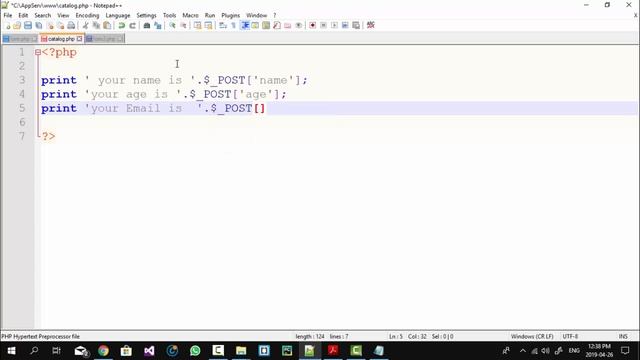Click the 'Windows (CR LF)' status entry

coord(532,337)
